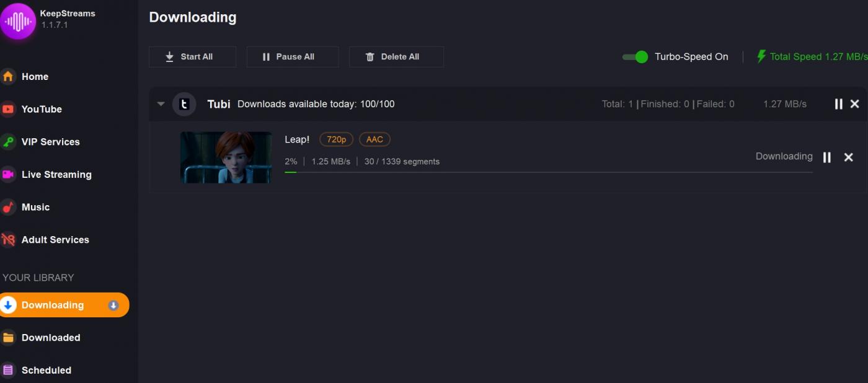Click 'Downloads available today: 100/100' text
This screenshot has height=383, width=868.
[316, 104]
